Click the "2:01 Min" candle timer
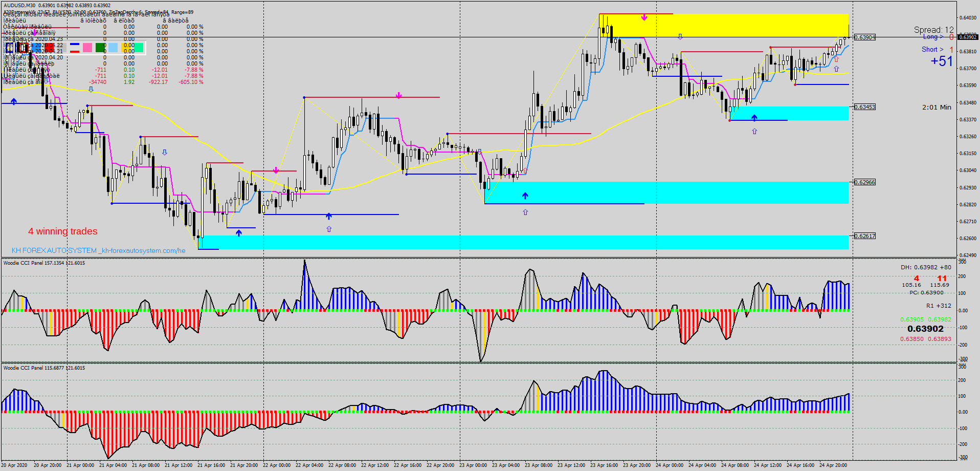The width and height of the screenshot is (980, 471). point(937,108)
